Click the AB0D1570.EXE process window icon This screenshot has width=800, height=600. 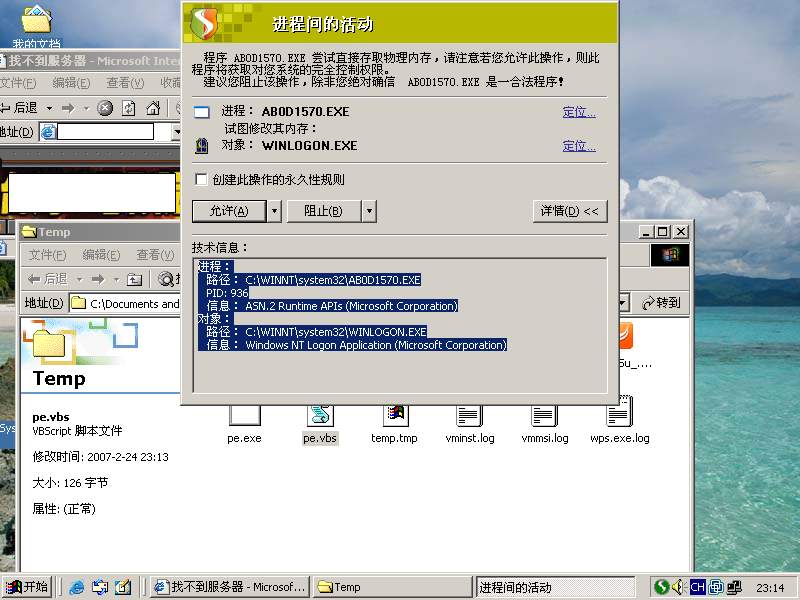[x=202, y=112]
